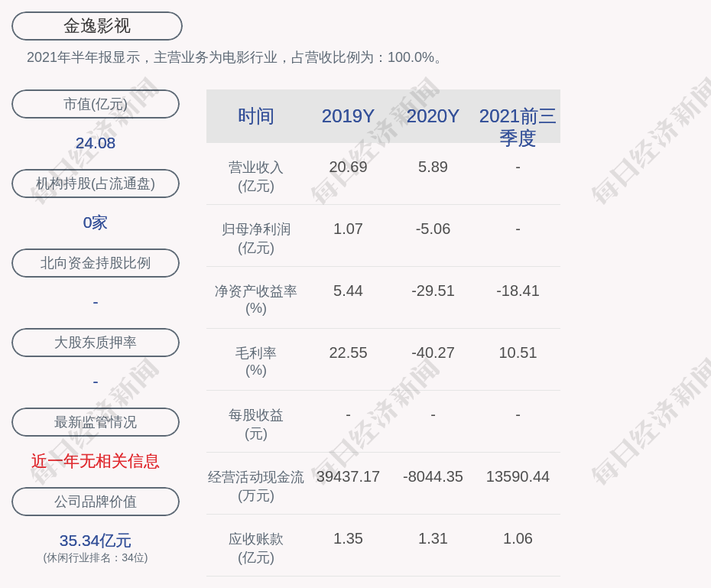Select the 净资产收益率 row label
This screenshot has height=588, width=711.
(x=256, y=300)
